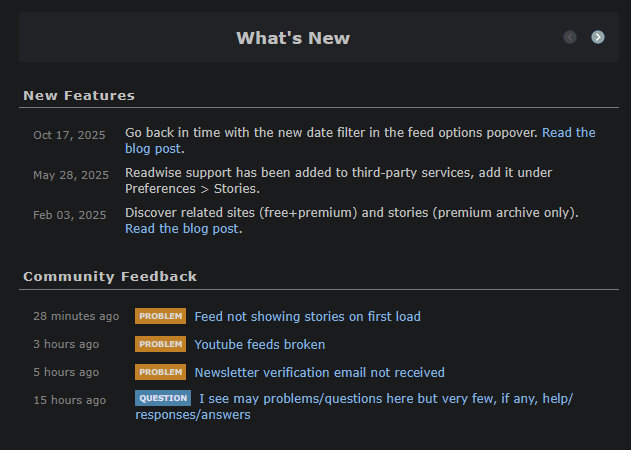
Task: Click the "What's New" title
Action: tap(293, 38)
